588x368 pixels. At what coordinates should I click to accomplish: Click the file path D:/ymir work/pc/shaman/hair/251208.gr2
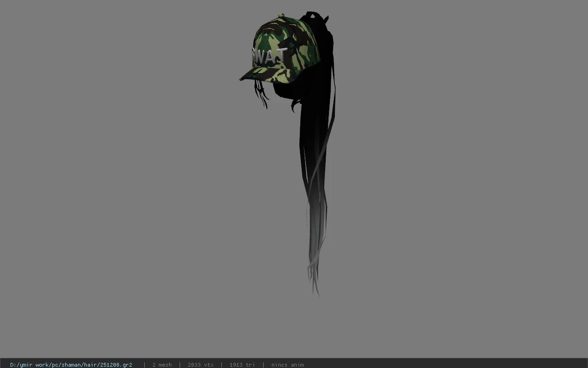tap(71, 365)
